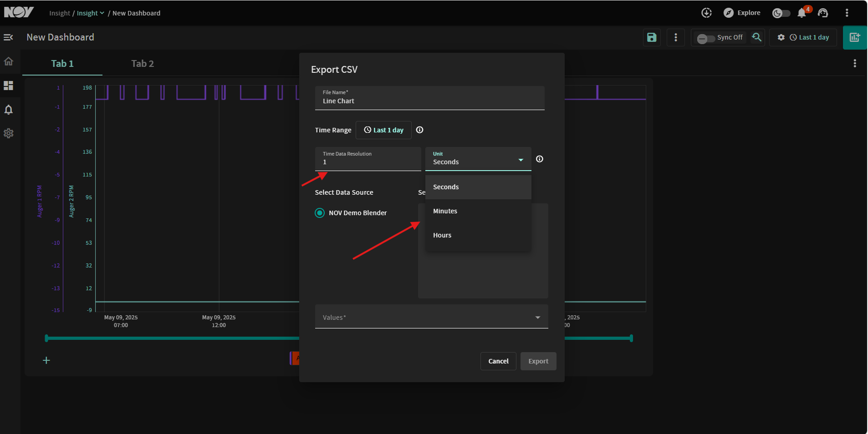
Task: Open the Unit dropdown showing Seconds
Action: point(478,159)
